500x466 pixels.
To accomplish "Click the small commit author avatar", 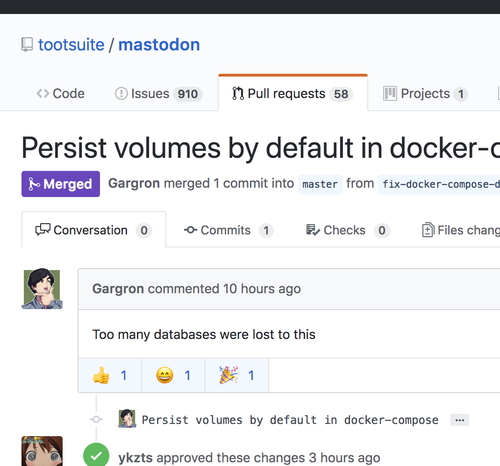I will coord(127,419).
